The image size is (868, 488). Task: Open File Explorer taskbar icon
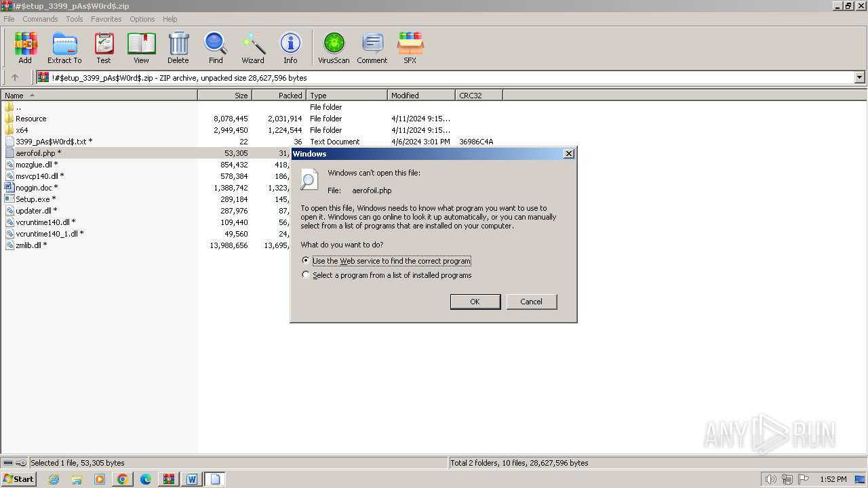pyautogui.click(x=77, y=479)
